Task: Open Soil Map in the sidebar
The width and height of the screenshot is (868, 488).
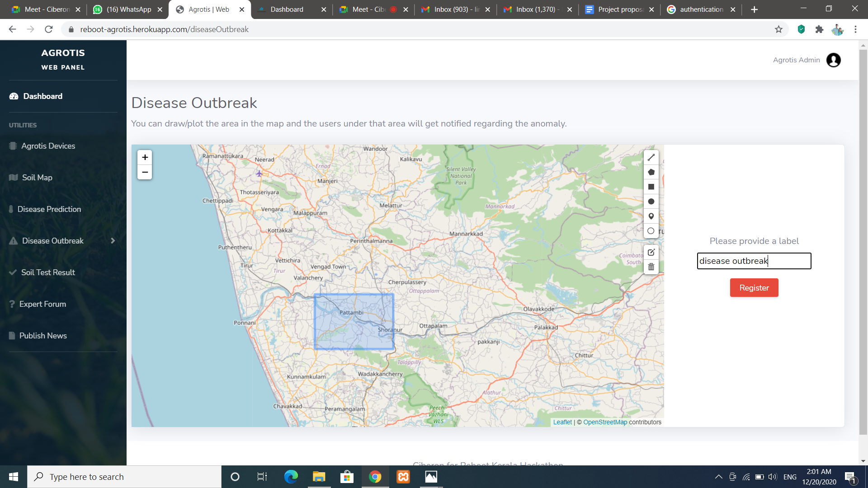Action: (x=37, y=178)
